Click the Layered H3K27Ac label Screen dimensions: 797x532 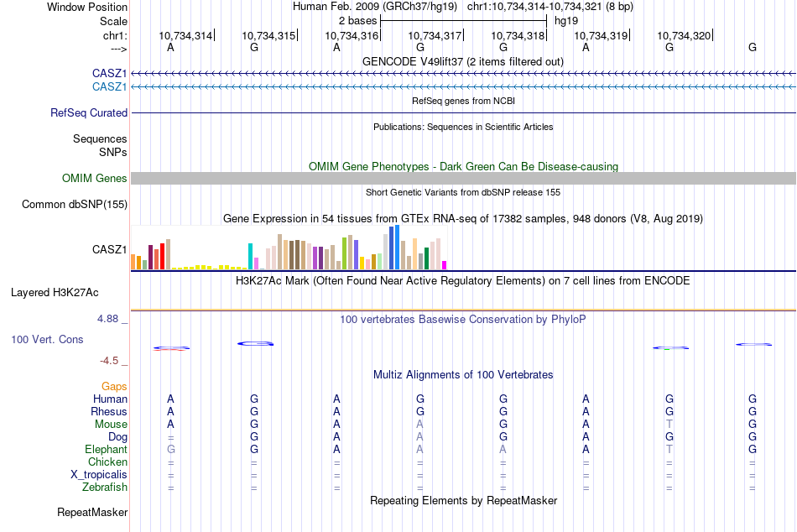point(55,293)
